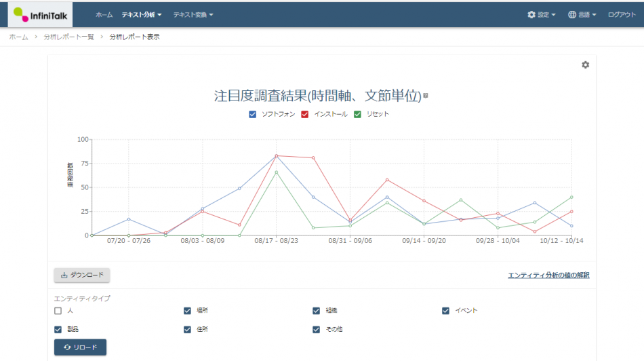The width and height of the screenshot is (644, 361).
Task: Click the refresh icon in リロード button
Action: coord(66,347)
